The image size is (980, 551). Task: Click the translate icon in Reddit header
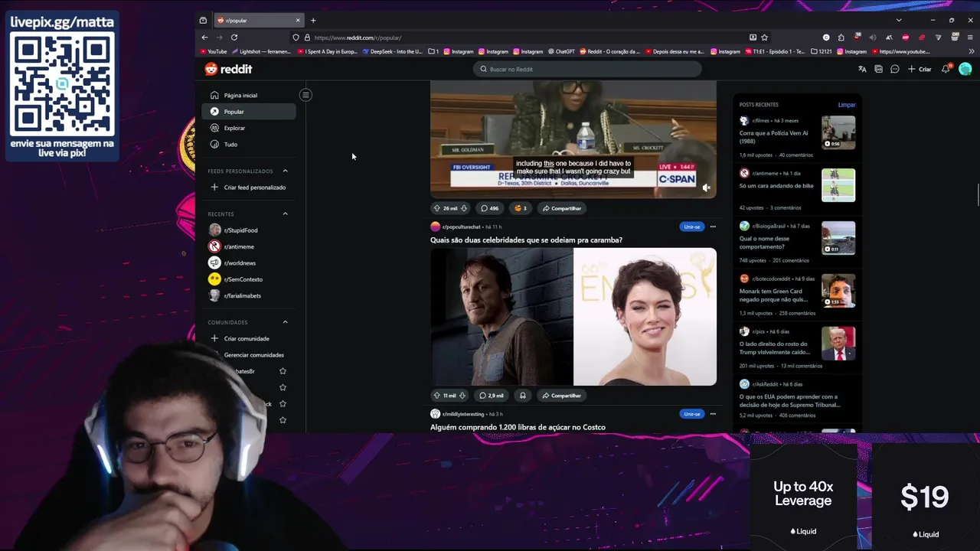tap(862, 69)
